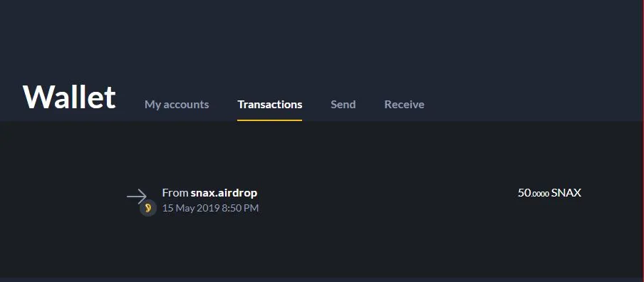Screen dimensions: 644x282
Task: Click the airdrop transaction entry row
Action: 353,201
